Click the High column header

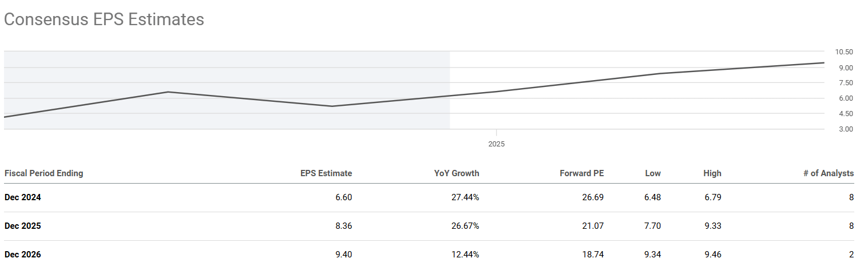point(712,173)
